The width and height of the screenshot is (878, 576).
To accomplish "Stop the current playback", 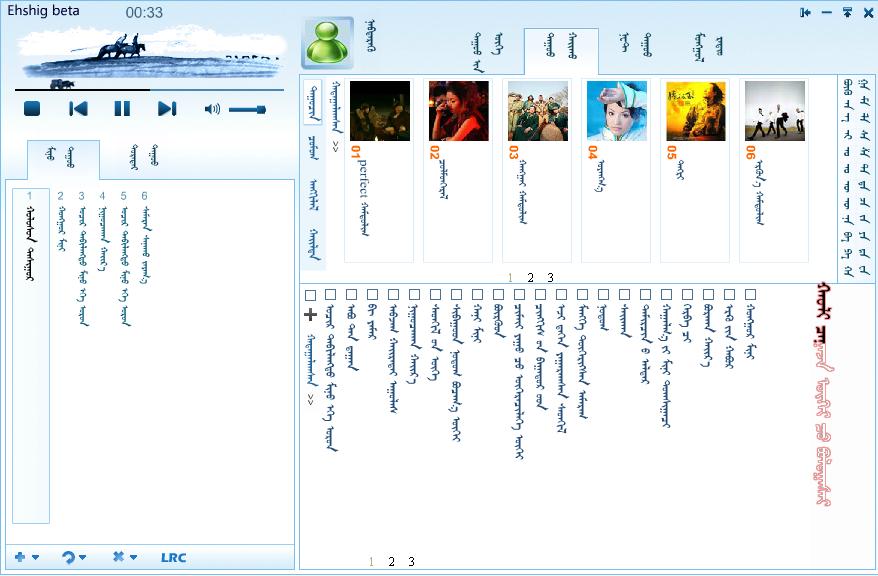I will [32, 109].
